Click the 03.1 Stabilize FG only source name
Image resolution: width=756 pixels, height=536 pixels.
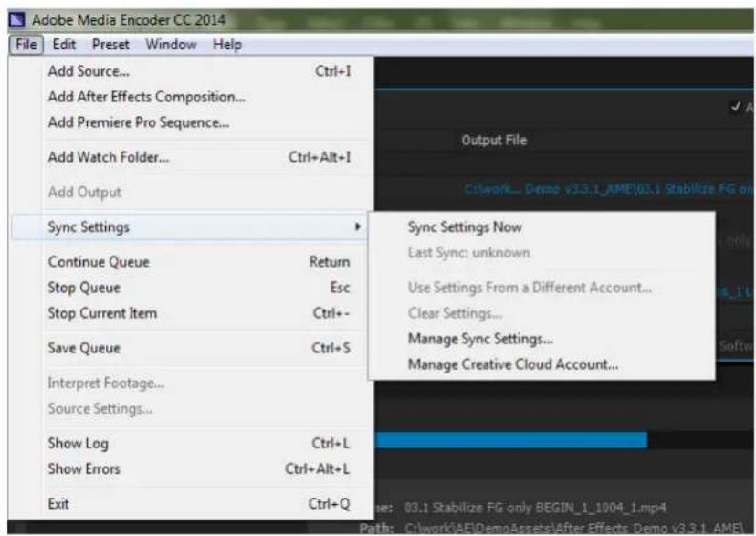point(535,508)
